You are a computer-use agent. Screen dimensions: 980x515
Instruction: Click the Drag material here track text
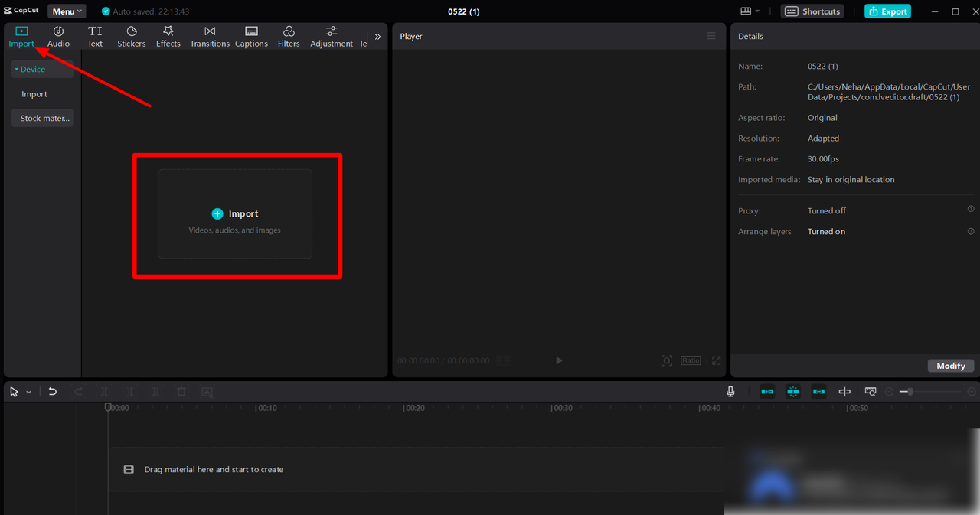[x=214, y=470]
